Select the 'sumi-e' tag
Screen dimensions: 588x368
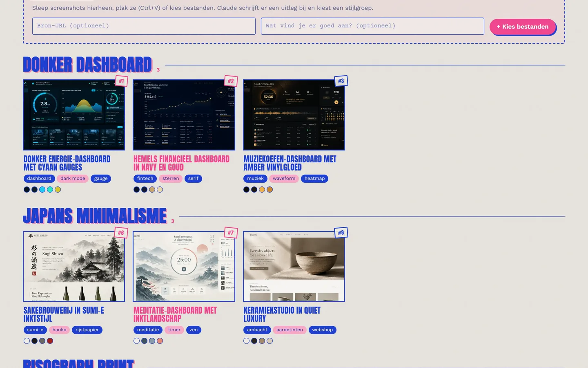point(35,330)
